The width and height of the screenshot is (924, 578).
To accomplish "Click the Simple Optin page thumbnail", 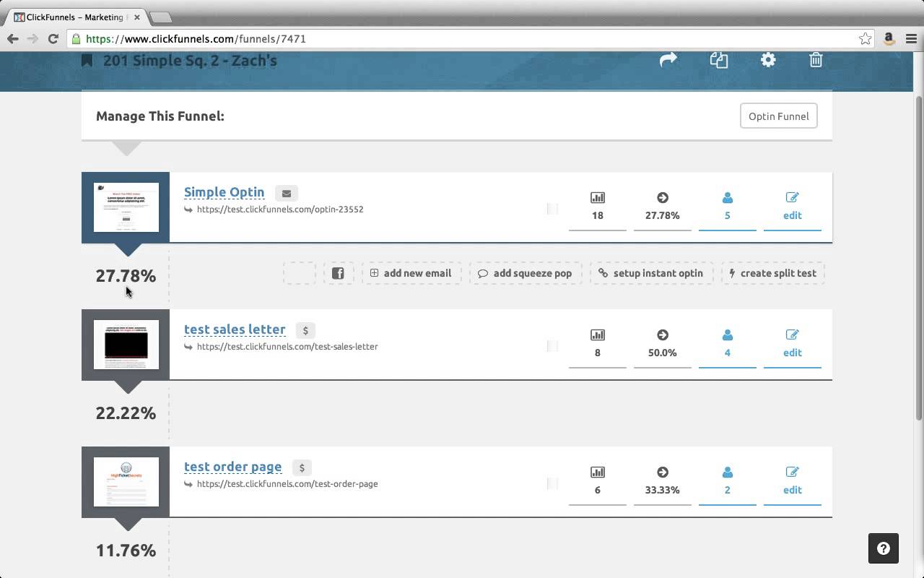I will [x=126, y=207].
